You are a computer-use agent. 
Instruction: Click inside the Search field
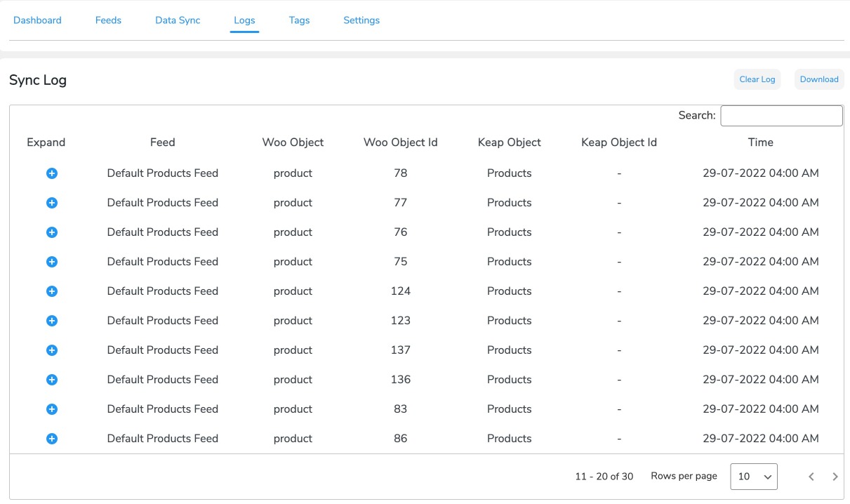[781, 115]
